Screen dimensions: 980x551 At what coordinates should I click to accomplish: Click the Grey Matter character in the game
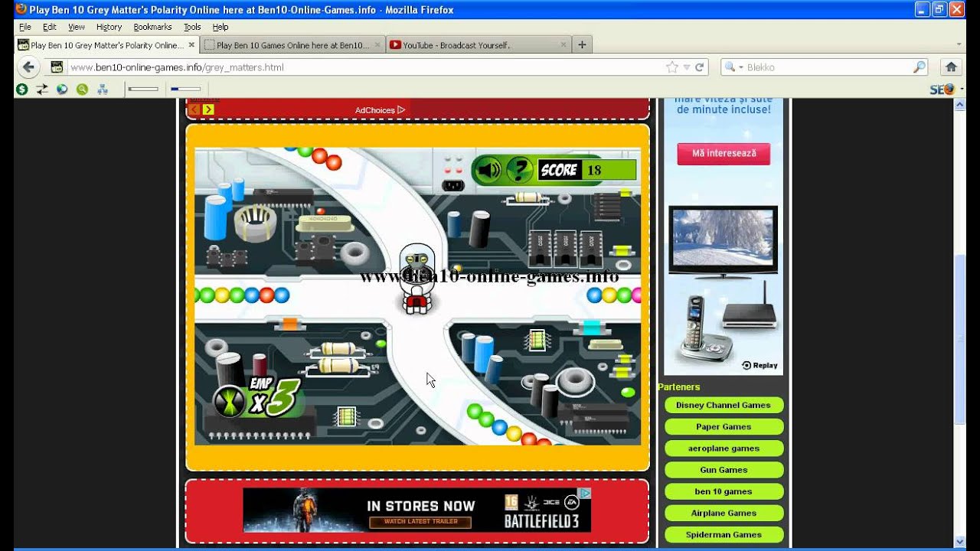[416, 279]
